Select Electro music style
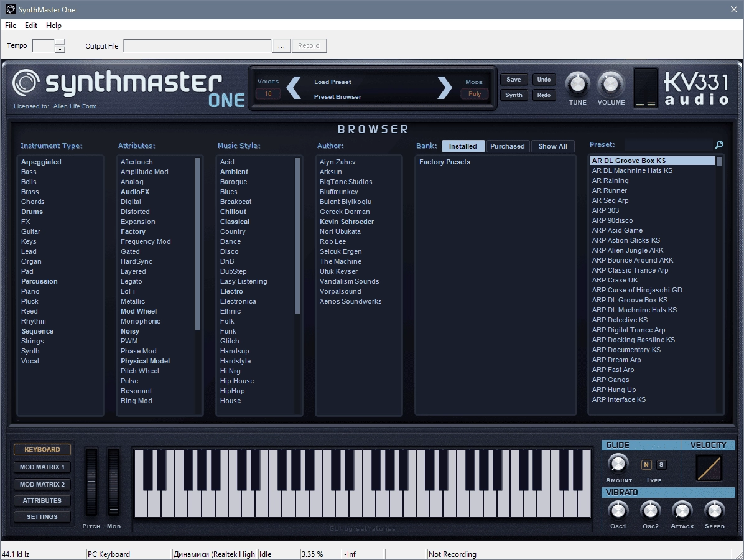This screenshot has height=560, width=744. coord(231,291)
